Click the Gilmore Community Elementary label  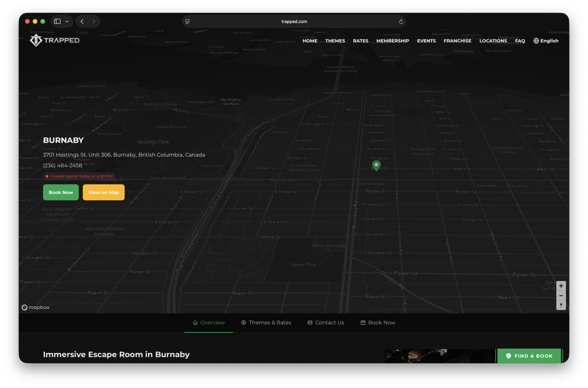point(508,150)
